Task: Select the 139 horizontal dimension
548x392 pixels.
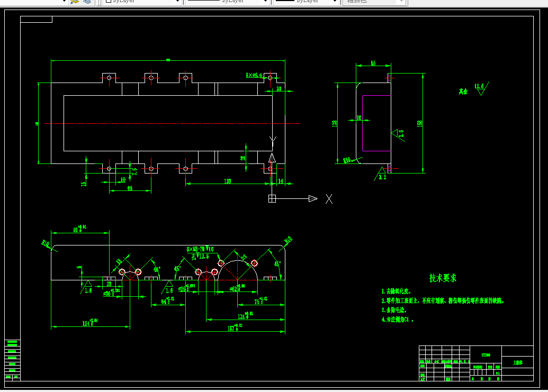Action: (228, 181)
